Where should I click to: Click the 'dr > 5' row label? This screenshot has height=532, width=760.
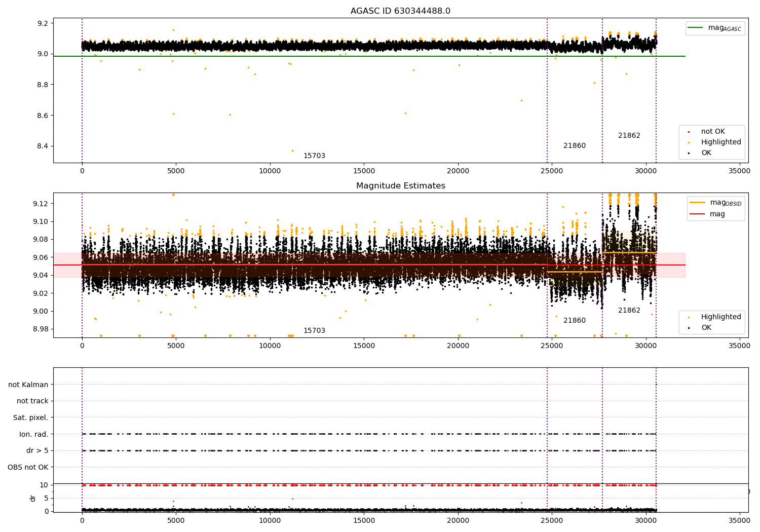point(37,450)
